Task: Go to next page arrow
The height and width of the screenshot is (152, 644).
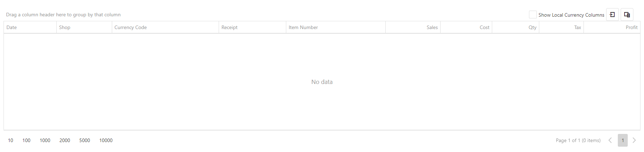Action: [x=634, y=140]
